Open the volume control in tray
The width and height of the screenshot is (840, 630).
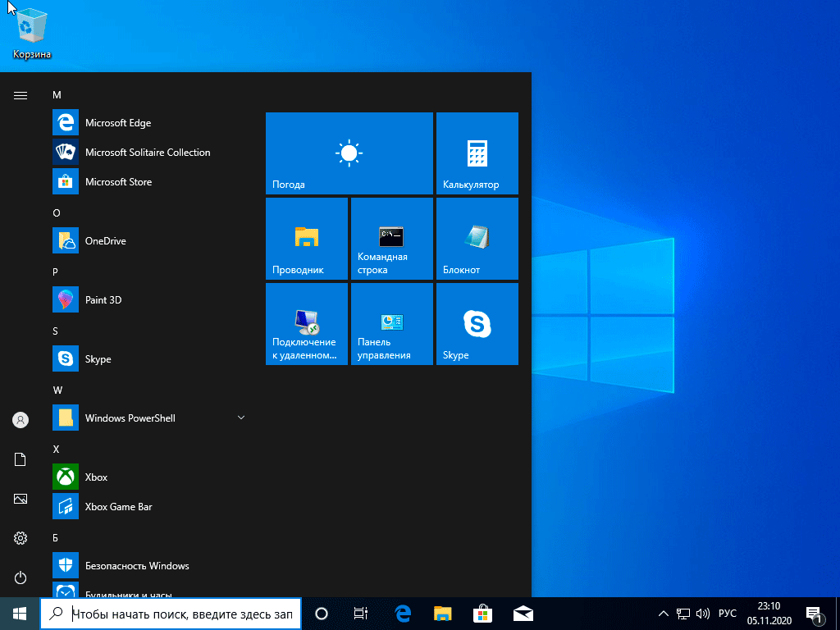tap(703, 614)
